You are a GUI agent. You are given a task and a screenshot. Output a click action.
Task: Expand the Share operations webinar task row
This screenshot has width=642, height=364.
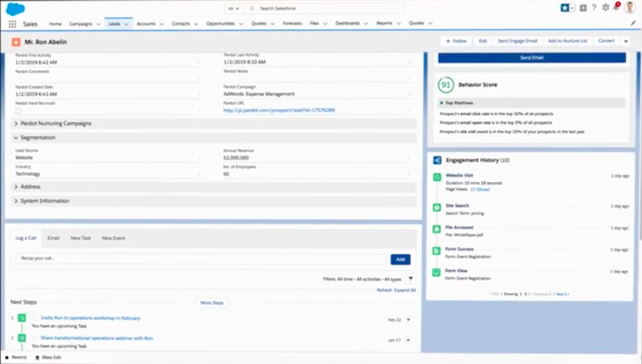click(x=12, y=338)
